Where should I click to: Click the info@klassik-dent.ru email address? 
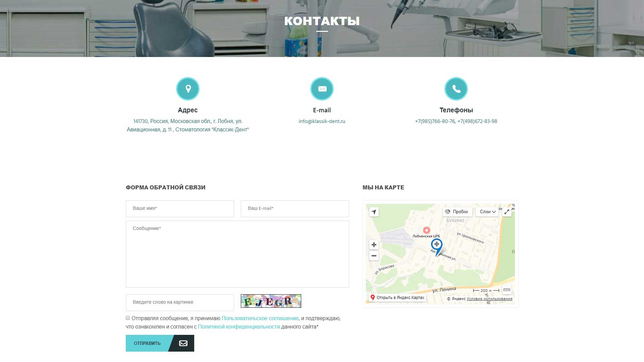tap(322, 121)
